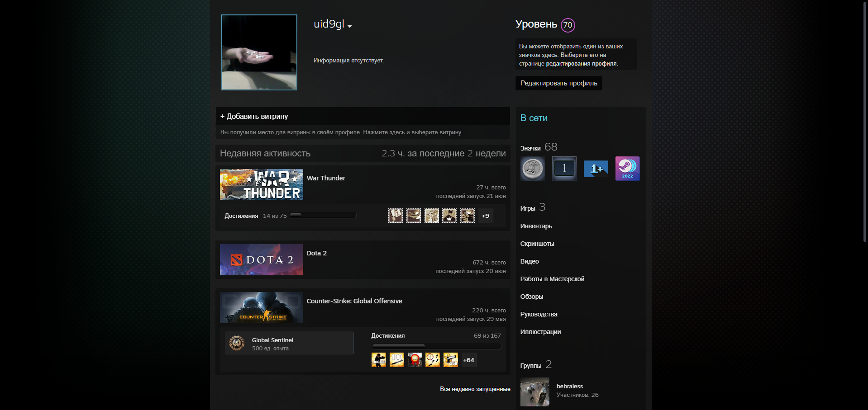Select the '100' CS:GO achievement icon
This screenshot has height=410, width=868.
tap(397, 360)
